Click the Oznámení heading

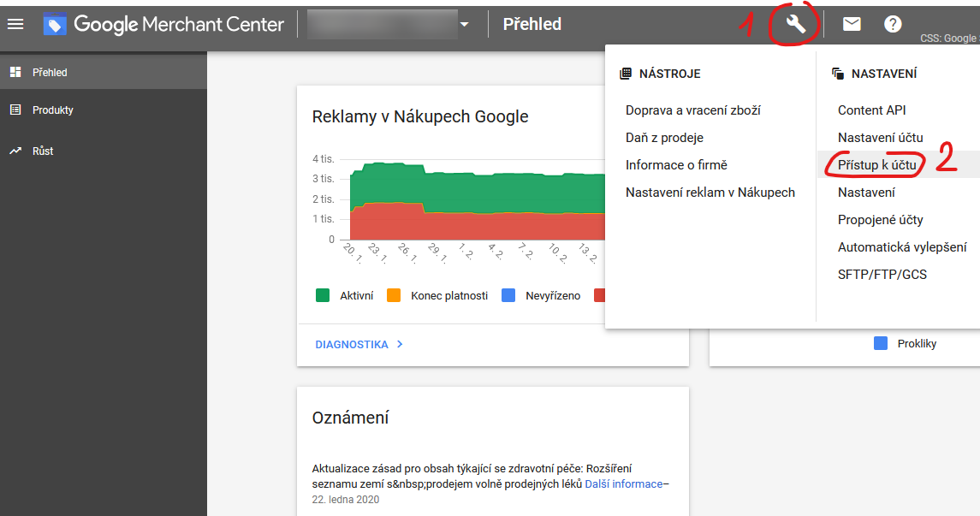[350, 418]
